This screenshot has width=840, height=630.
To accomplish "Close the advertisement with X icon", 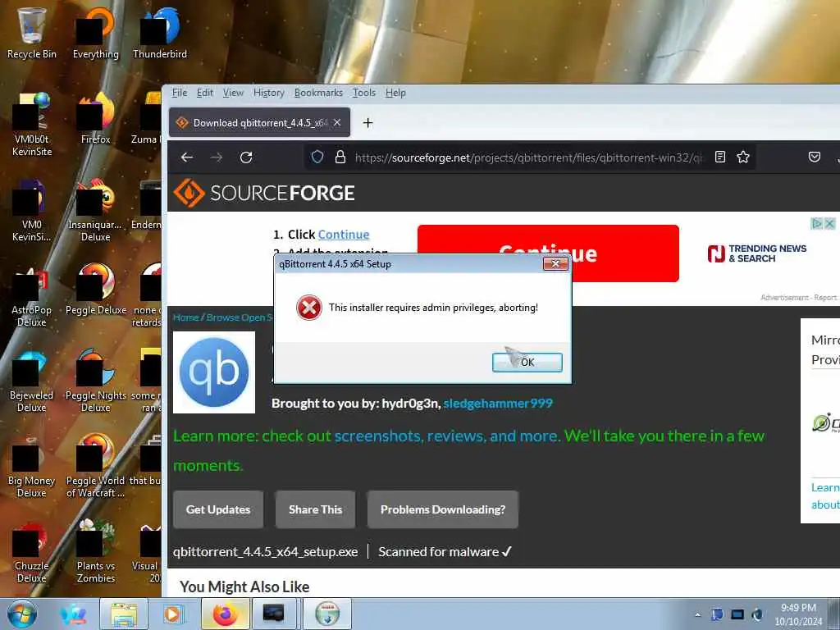I will coord(829,223).
